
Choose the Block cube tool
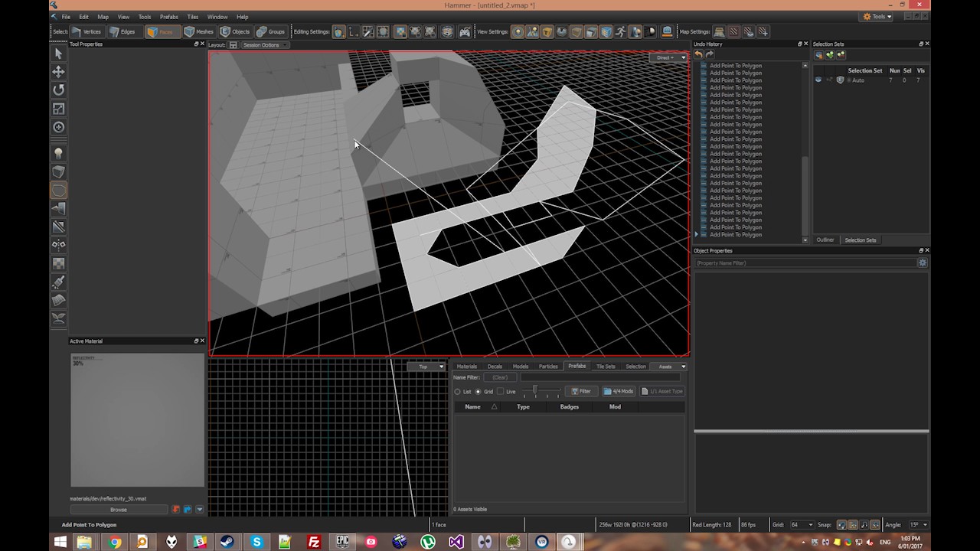58,172
